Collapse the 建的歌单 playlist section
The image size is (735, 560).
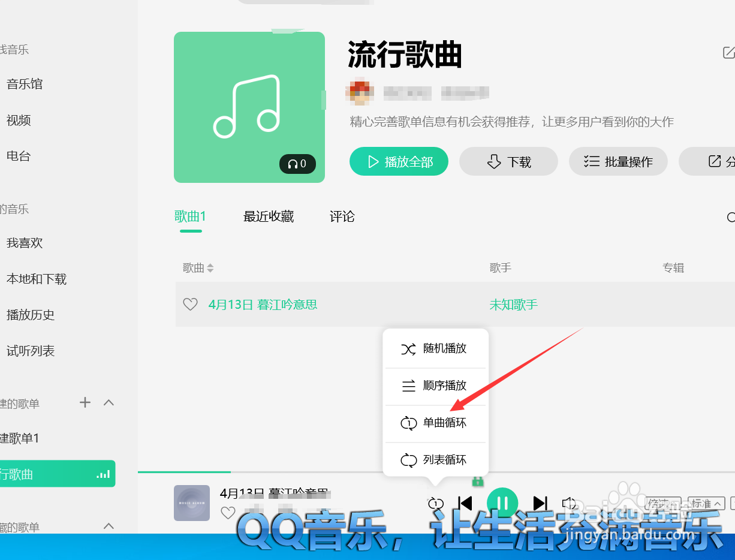click(109, 403)
